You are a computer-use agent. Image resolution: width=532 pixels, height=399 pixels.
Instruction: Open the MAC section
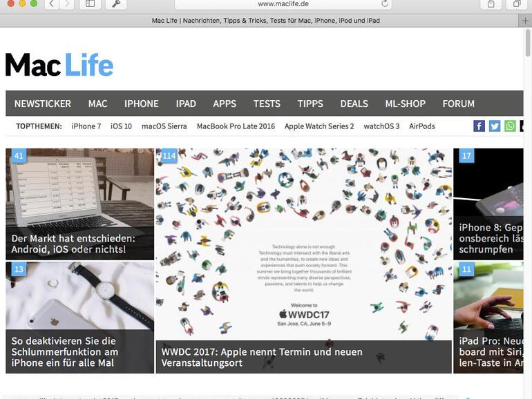click(x=97, y=104)
